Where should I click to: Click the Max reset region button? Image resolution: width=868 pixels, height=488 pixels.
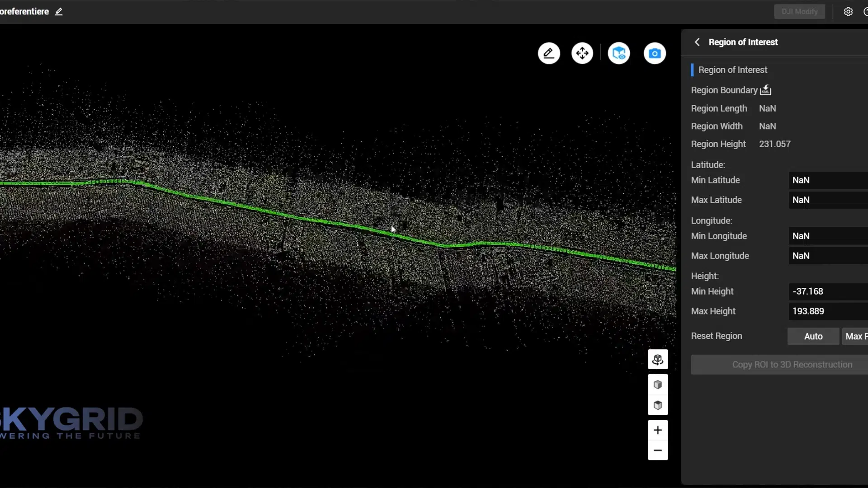(x=854, y=336)
